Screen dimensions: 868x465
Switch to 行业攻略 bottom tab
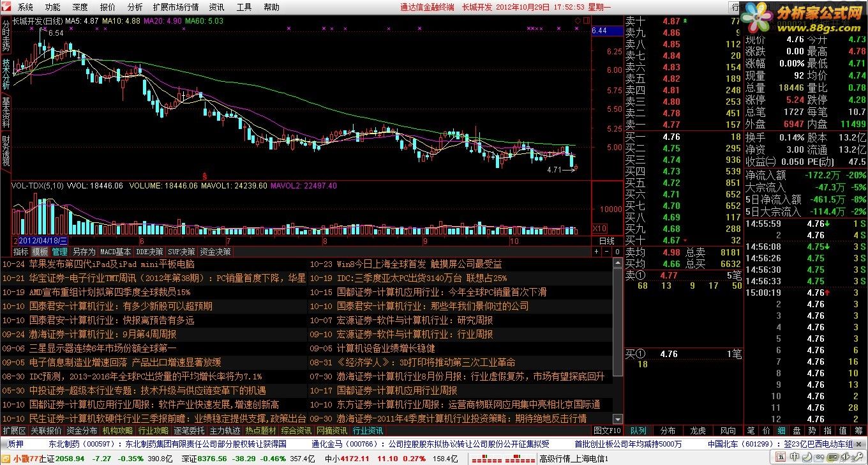(x=153, y=431)
